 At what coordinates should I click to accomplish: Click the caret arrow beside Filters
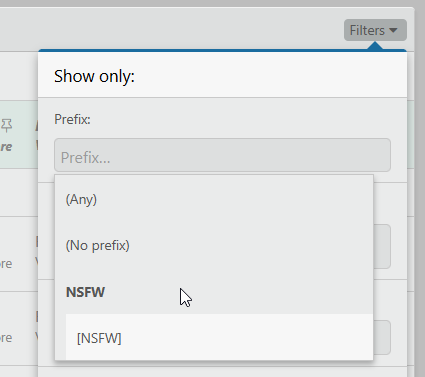393,30
